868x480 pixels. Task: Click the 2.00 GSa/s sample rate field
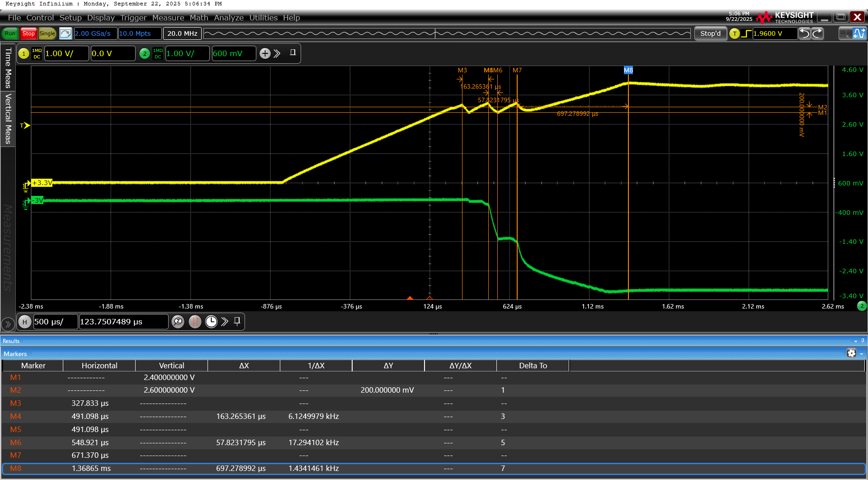click(x=95, y=33)
